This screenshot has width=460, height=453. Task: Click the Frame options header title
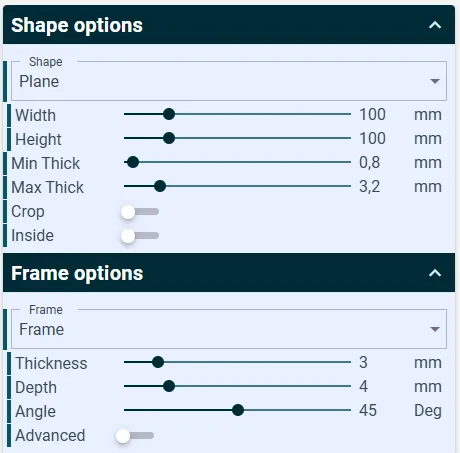pos(77,273)
